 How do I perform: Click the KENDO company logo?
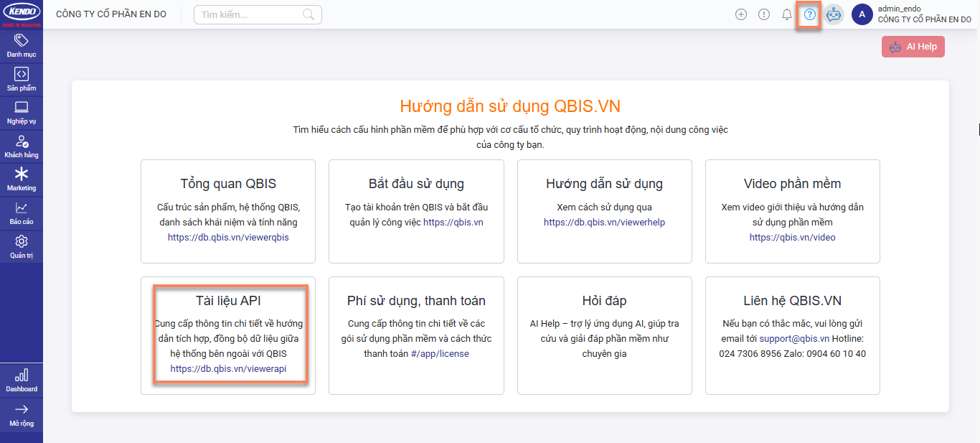pos(22,14)
